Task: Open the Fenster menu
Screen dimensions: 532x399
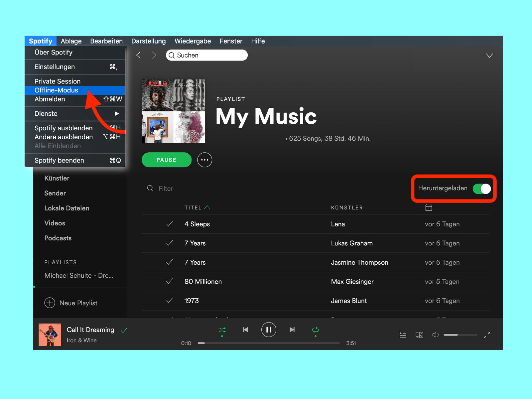Action: [x=231, y=41]
